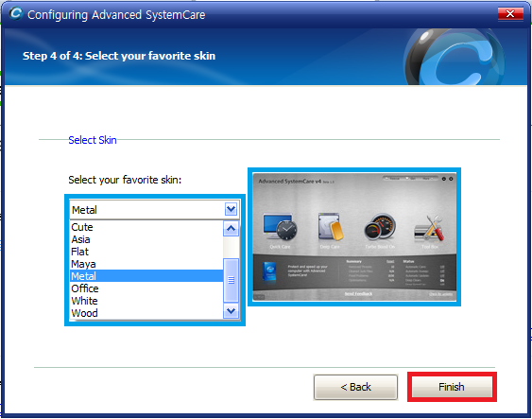Click the Metal text in combo box field
The image size is (532, 419).
84,210
